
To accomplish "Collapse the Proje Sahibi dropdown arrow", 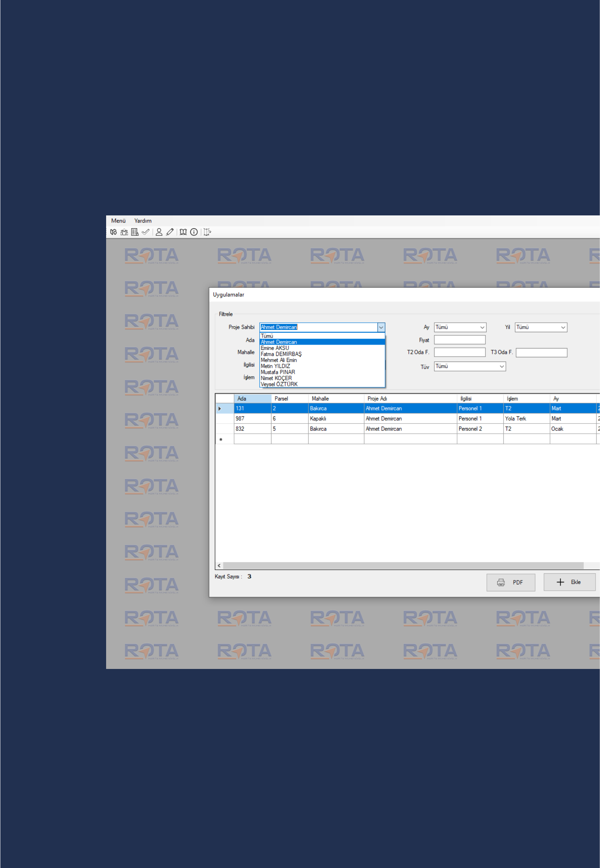I will [381, 327].
